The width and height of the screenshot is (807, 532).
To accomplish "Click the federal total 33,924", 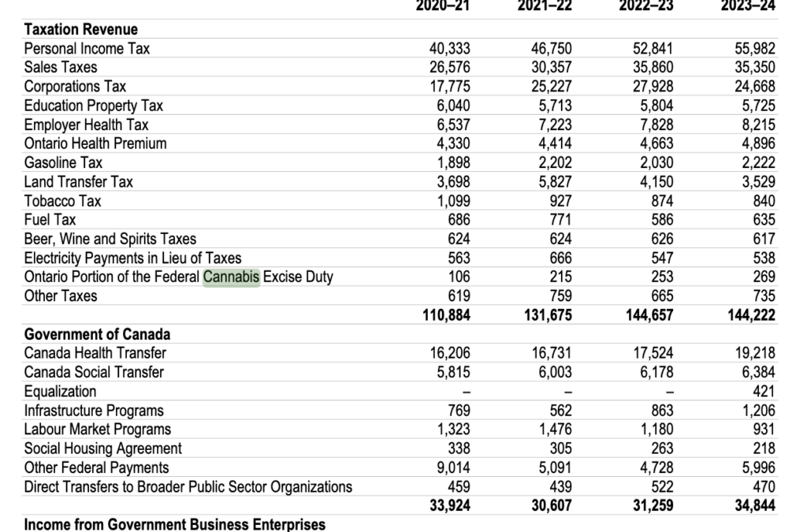I will click(450, 505).
